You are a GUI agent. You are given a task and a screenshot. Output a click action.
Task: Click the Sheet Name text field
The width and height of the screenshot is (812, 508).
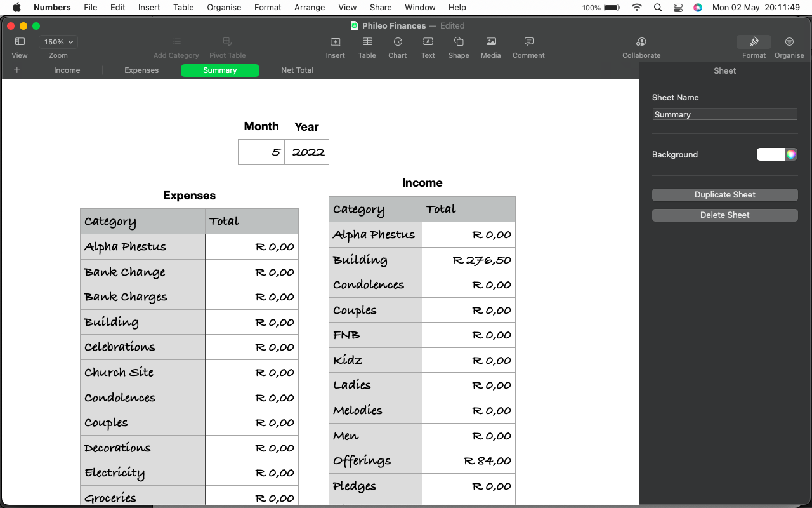[x=724, y=114]
